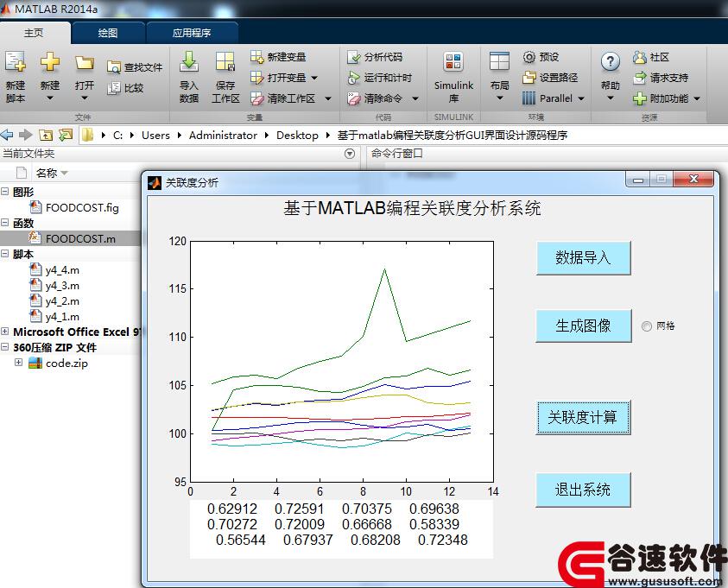Click the C: drive path segment
The image size is (728, 588).
(118, 135)
